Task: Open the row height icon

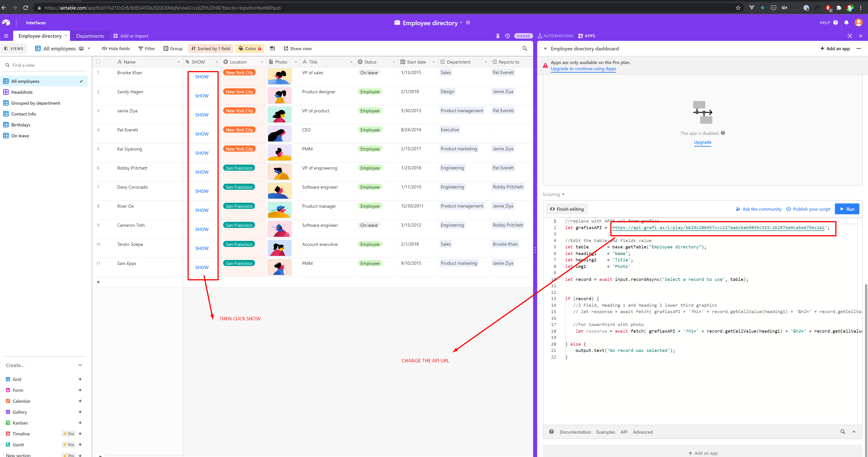Action: 272,48
